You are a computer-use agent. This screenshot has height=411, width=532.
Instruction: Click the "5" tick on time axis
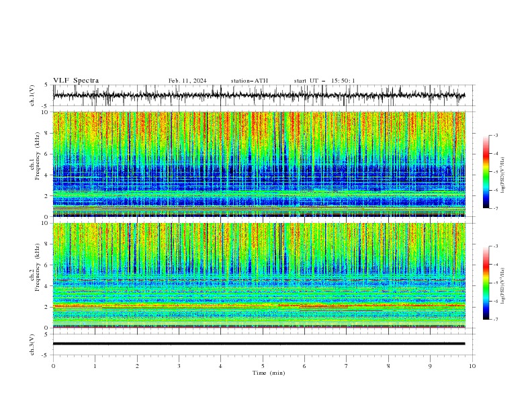(263, 366)
